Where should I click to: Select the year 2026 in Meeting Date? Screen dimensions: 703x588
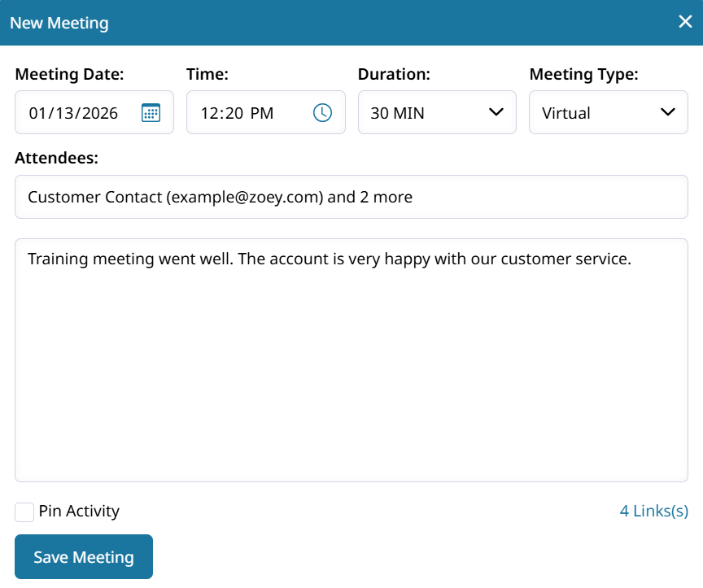point(98,113)
